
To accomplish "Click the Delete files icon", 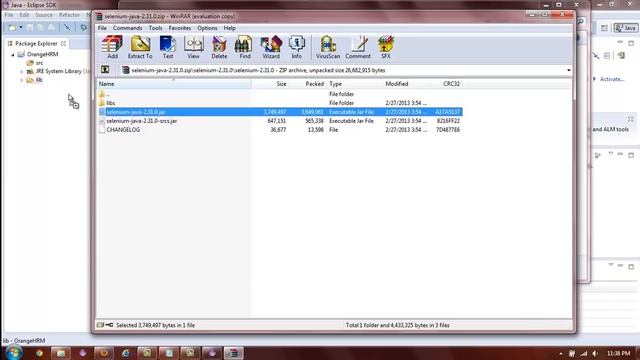I will 219,47.
